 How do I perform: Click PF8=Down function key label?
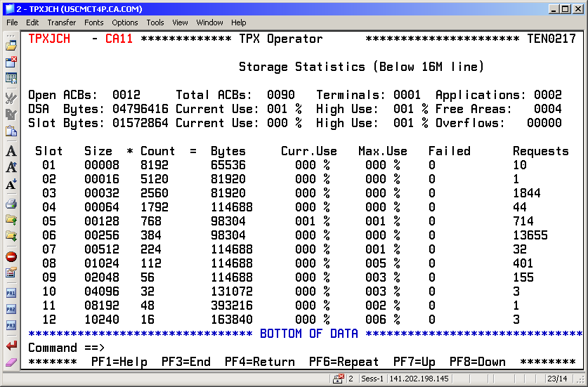(x=478, y=362)
